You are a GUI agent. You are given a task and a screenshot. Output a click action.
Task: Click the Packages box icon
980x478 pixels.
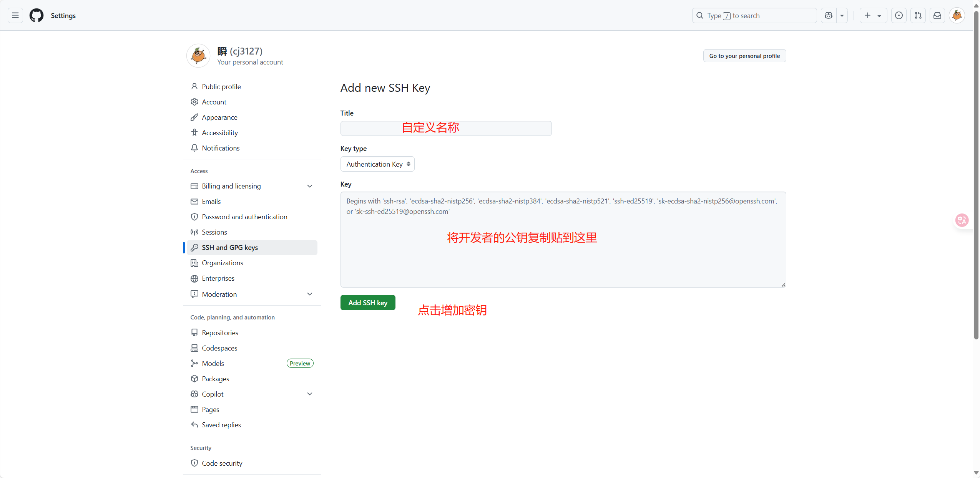[x=194, y=379]
